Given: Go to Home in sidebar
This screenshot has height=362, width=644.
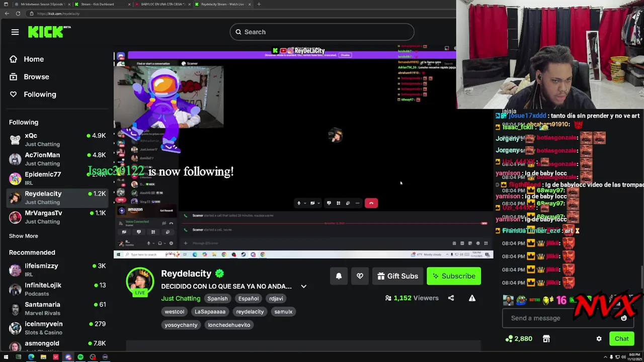Looking at the screenshot, I should [x=34, y=59].
